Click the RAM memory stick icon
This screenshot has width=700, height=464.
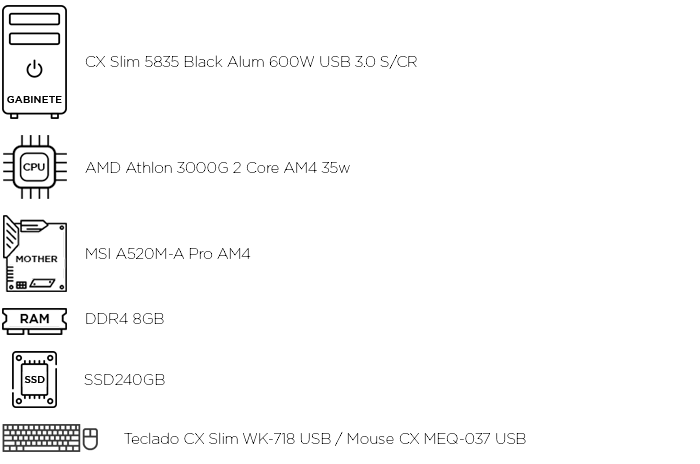34,321
